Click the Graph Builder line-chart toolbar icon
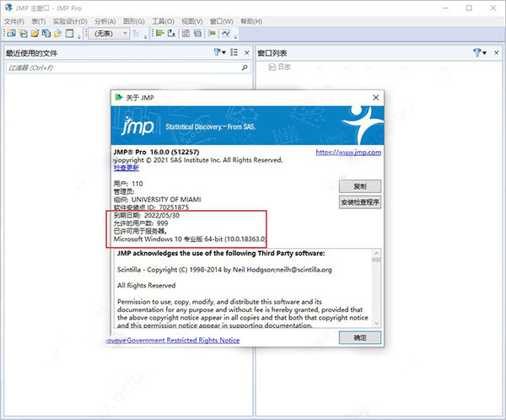Viewport: 506px width, 420px height. [x=225, y=33]
